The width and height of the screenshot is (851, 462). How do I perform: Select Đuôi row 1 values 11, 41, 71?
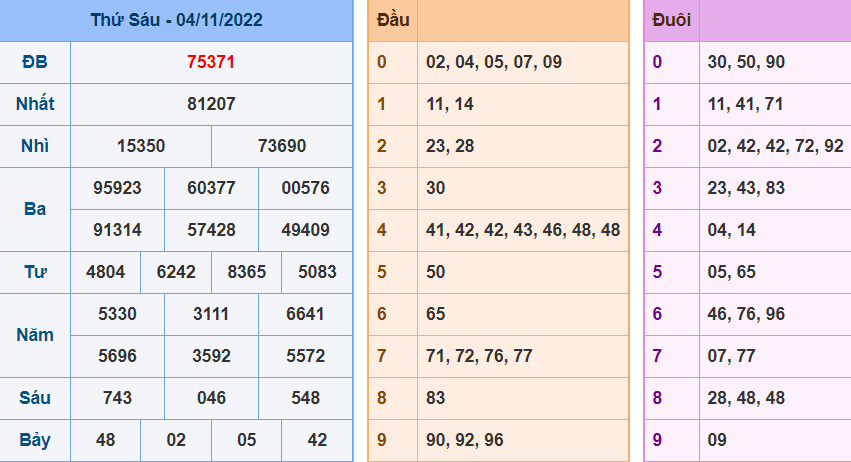745,104
